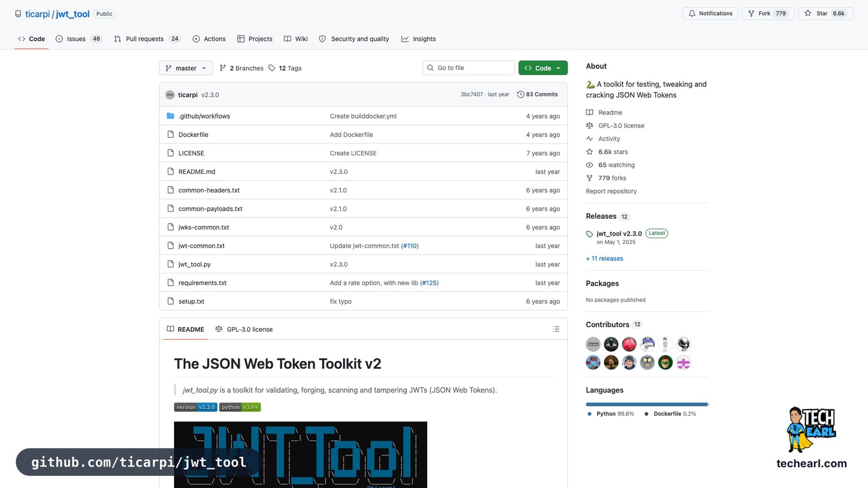Click the version v2.3.0 badge
868x488 pixels.
pos(196,407)
